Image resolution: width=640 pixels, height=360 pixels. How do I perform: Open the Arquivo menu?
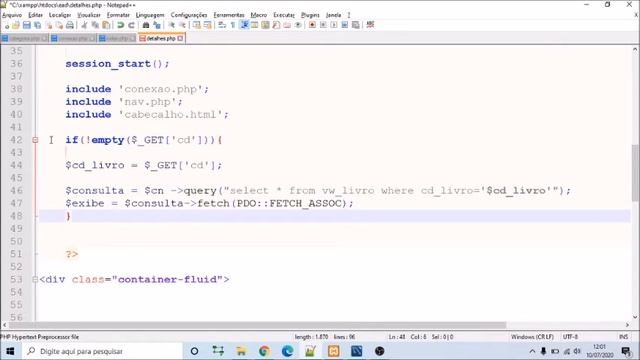click(x=12, y=15)
